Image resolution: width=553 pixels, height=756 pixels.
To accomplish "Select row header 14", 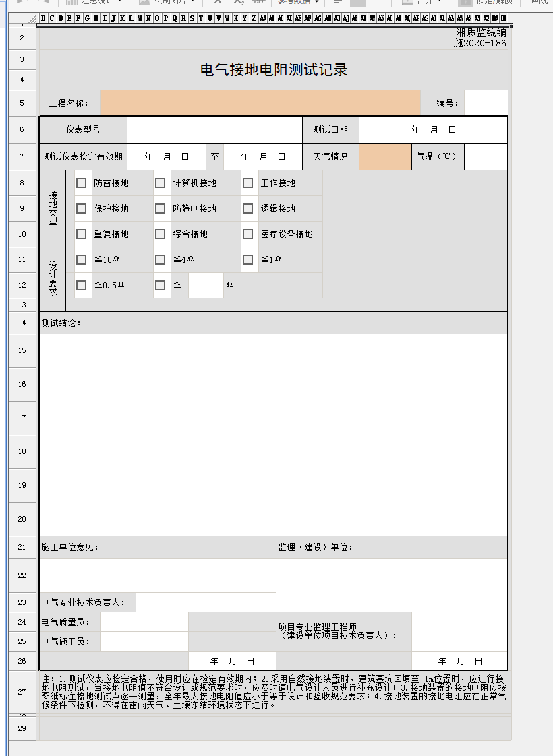I will coord(22,323).
